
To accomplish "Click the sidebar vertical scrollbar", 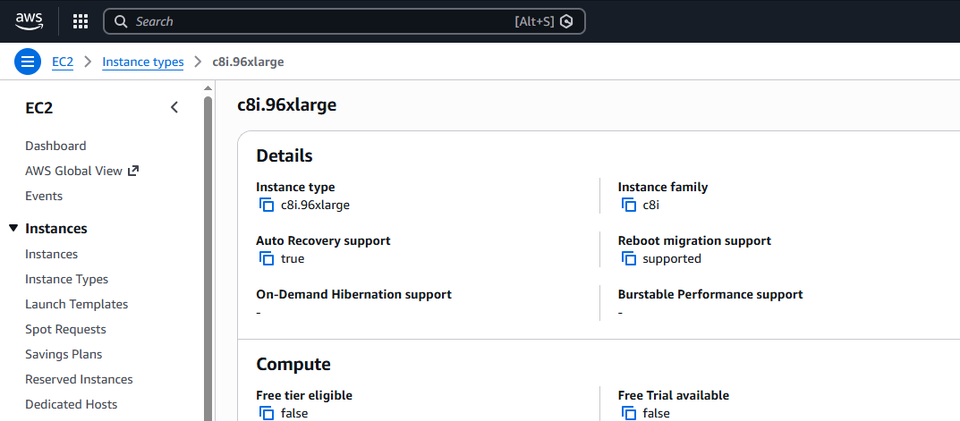I will pos(208,250).
